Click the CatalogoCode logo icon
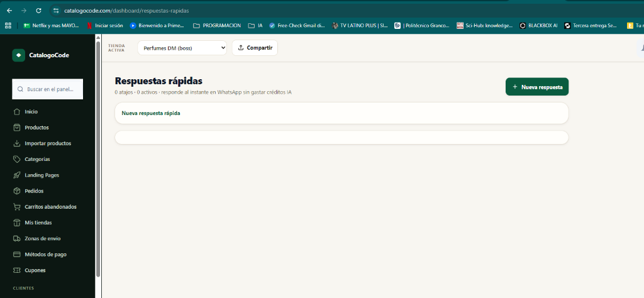The image size is (644, 298). coord(18,55)
